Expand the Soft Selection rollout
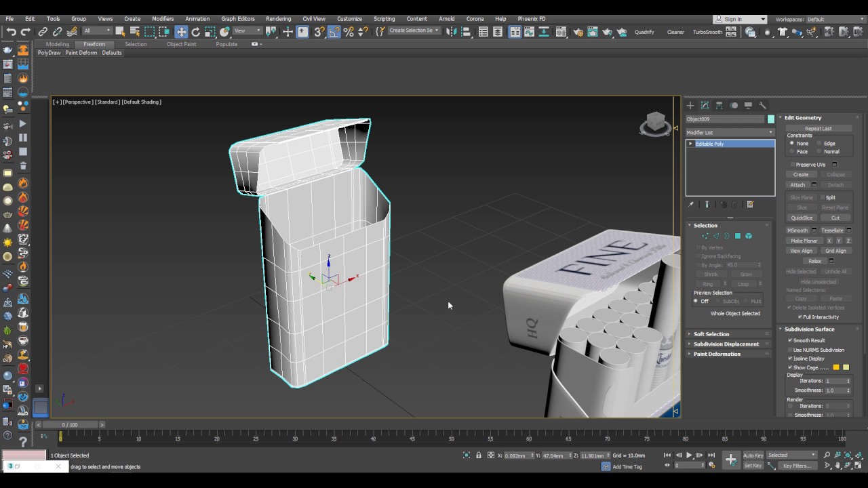The height and width of the screenshot is (488, 868). [x=711, y=334]
